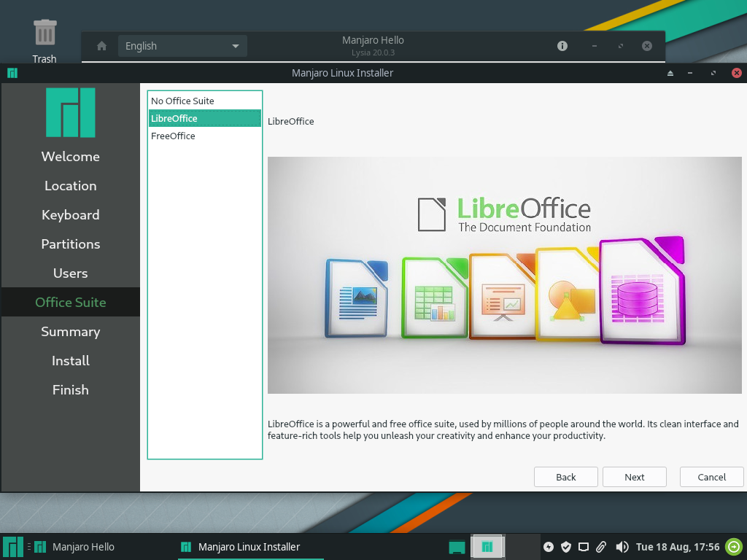Screen dimensions: 747x560
Task: Go to the Welcome step
Action: [x=71, y=157]
